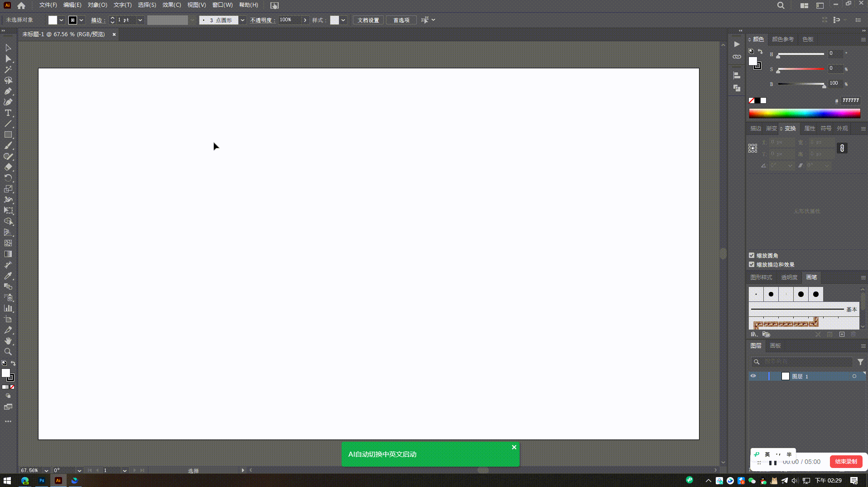Screen dimensions: 868x487
Task: Dismiss the green AI notification
Action: tap(514, 447)
